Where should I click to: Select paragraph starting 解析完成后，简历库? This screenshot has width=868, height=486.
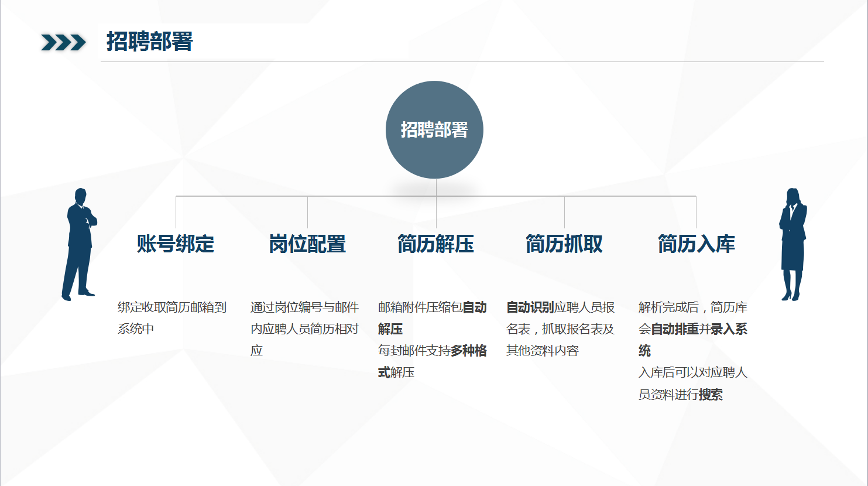693,328
